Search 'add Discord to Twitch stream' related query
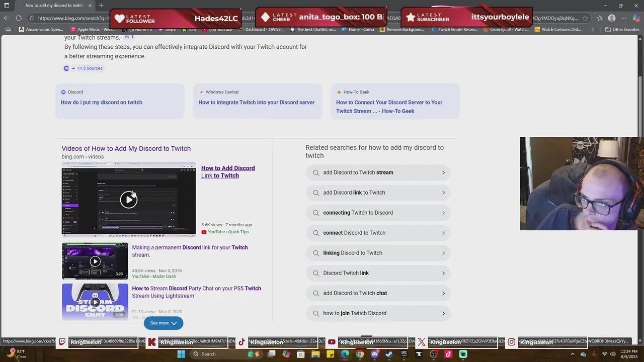The image size is (644, 362). (378, 172)
